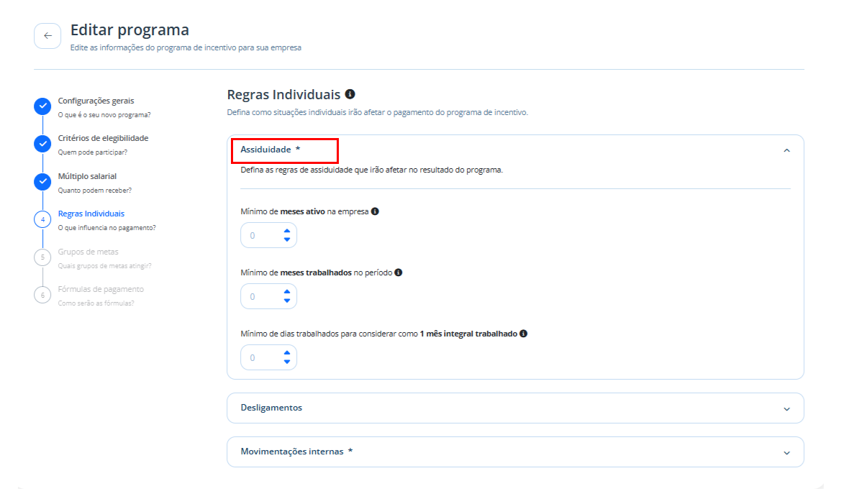Click the 'Quem pode participar?' subtitle
The width and height of the screenshot is (841, 504).
[x=93, y=152]
